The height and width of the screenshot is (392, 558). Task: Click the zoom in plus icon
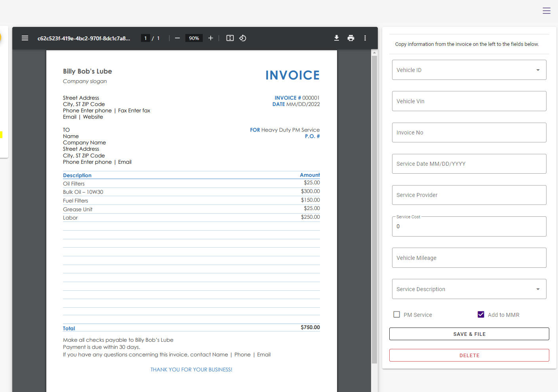[211, 38]
